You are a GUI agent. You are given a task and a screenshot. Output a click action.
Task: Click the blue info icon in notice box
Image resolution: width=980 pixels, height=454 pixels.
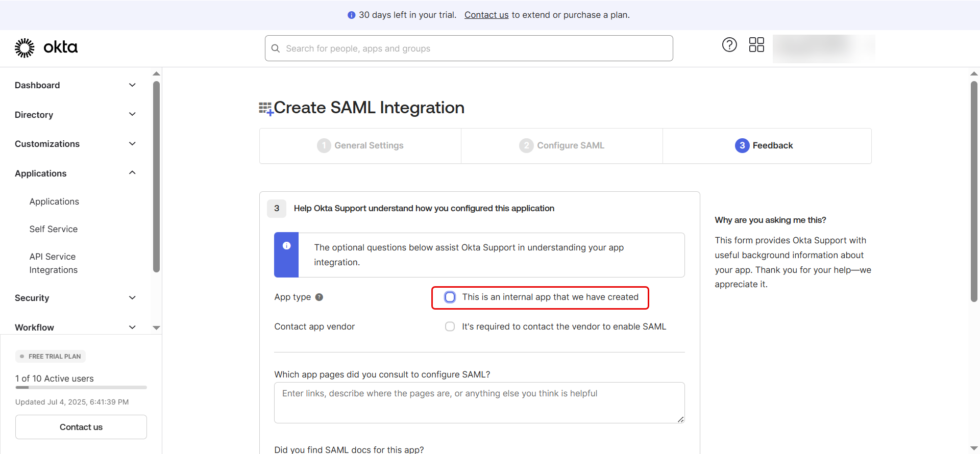coord(287,246)
